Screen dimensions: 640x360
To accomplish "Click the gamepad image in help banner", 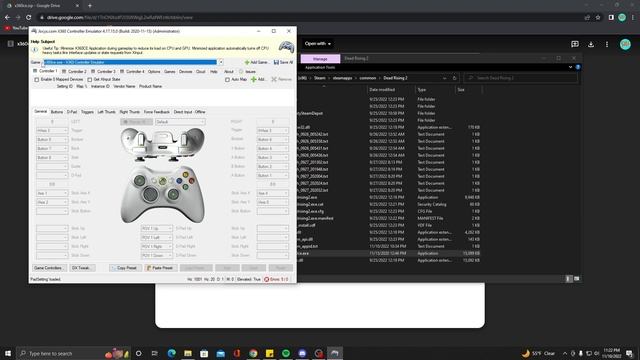I will [x=286, y=47].
